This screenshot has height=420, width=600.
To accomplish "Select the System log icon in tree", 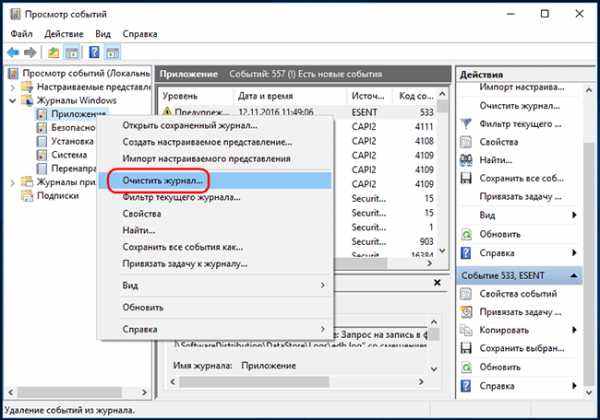I will pos(42,155).
